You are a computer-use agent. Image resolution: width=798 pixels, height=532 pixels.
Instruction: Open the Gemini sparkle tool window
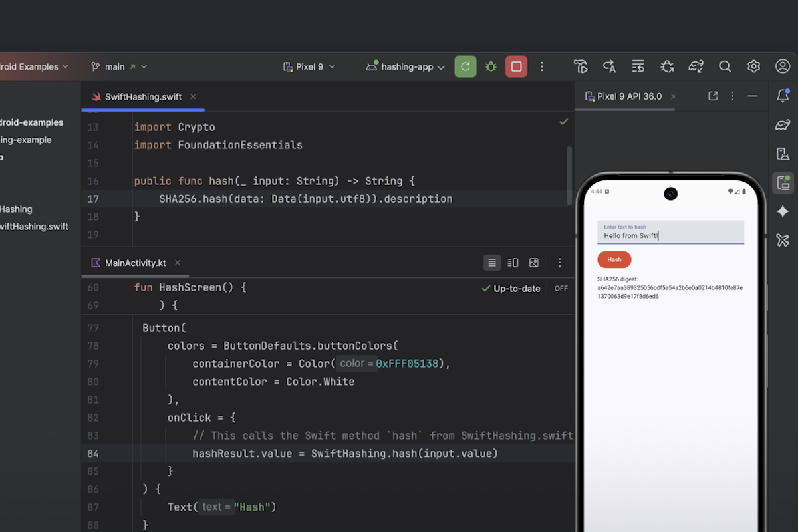click(783, 211)
